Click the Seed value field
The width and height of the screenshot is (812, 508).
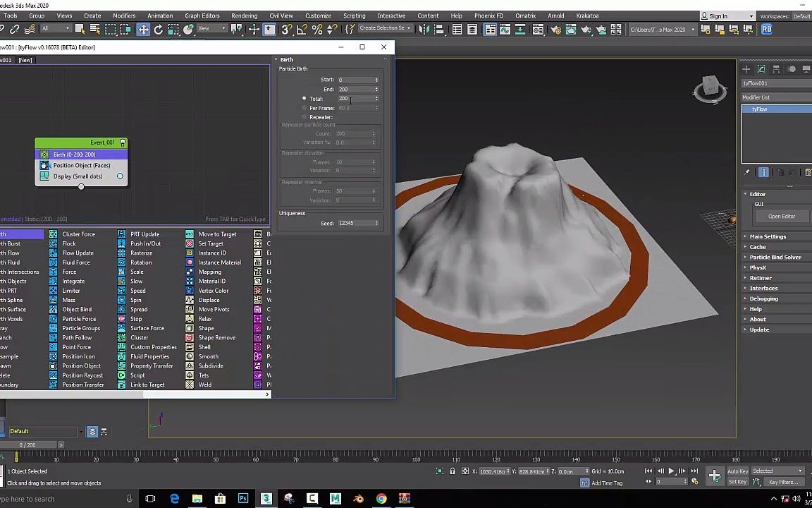(355, 223)
